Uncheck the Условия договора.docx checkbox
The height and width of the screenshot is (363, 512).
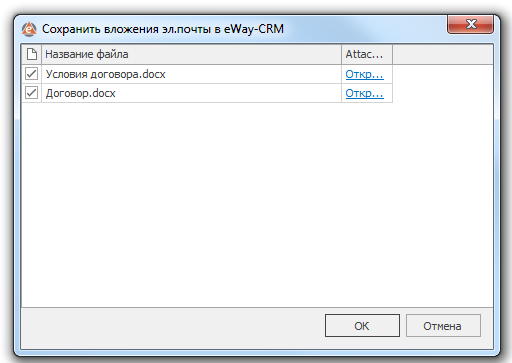coord(32,74)
